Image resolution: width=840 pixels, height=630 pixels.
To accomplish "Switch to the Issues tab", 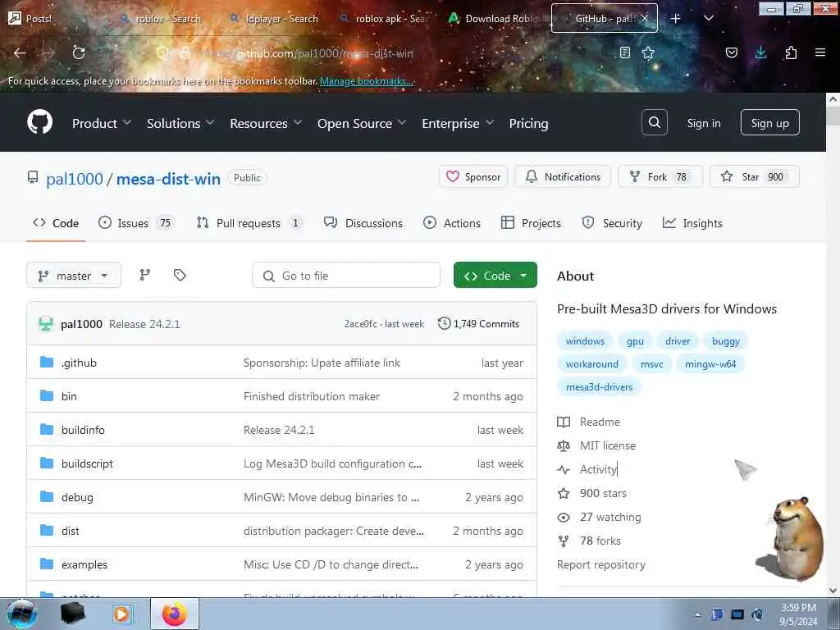I will [136, 223].
